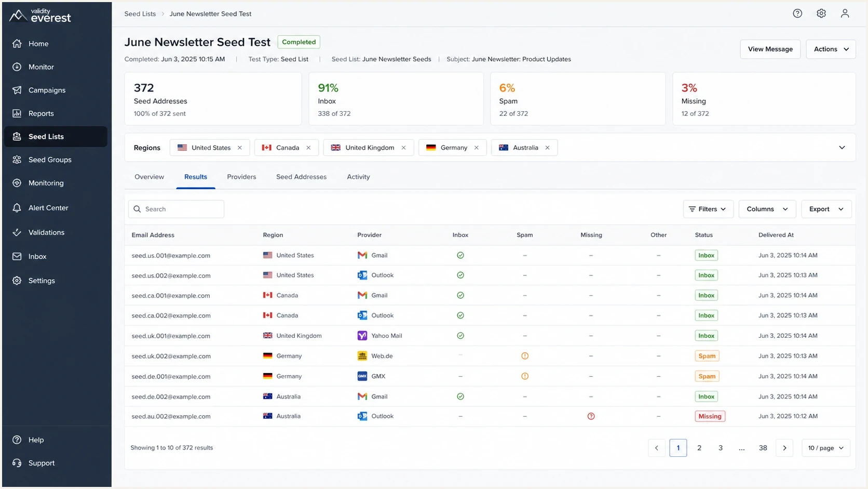
Task: Go to the Seed Lists breadcrumb link
Action: click(x=140, y=14)
